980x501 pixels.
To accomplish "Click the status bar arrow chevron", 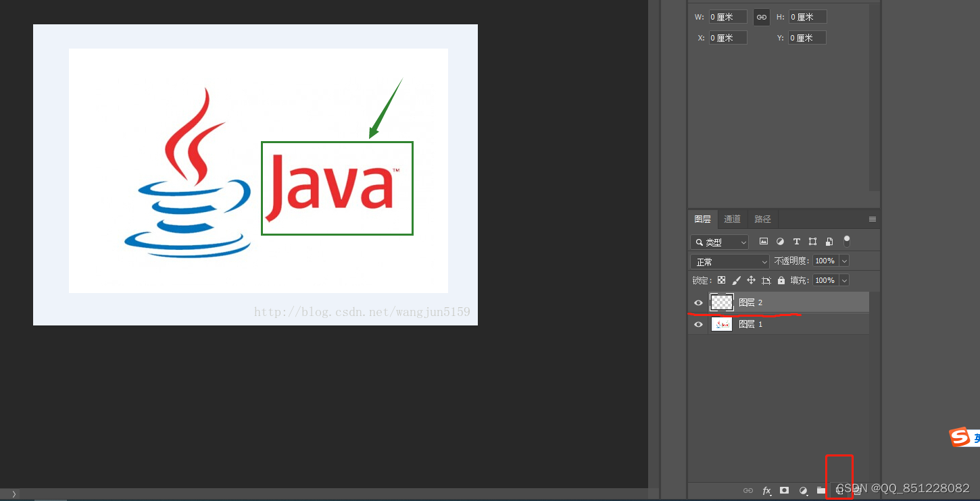I will tap(14, 494).
